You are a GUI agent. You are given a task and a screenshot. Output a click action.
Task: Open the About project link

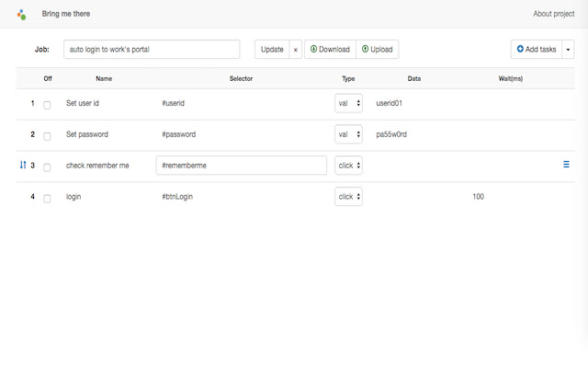(x=553, y=14)
